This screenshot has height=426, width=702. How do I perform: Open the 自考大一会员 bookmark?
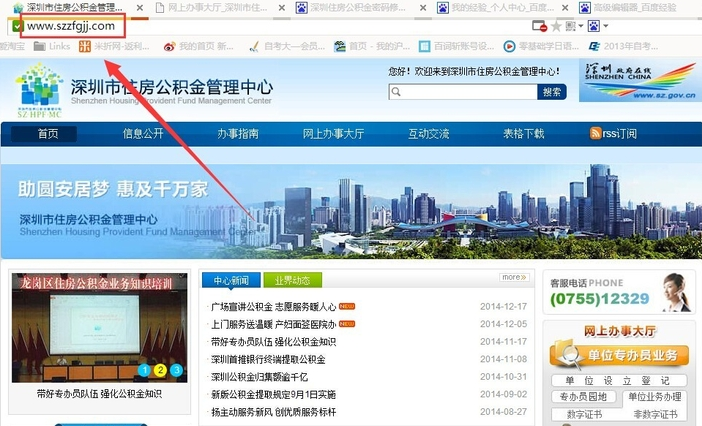287,46
